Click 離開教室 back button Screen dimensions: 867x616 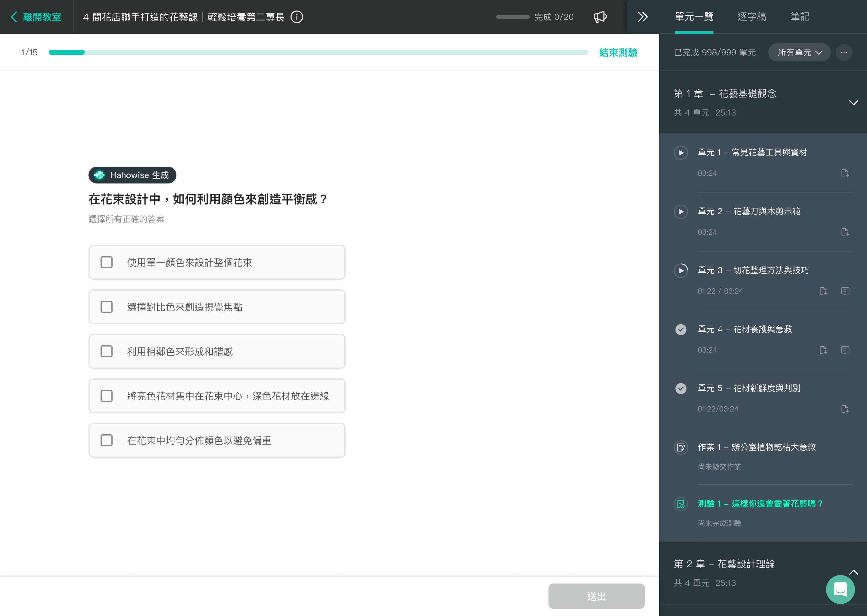coord(36,17)
